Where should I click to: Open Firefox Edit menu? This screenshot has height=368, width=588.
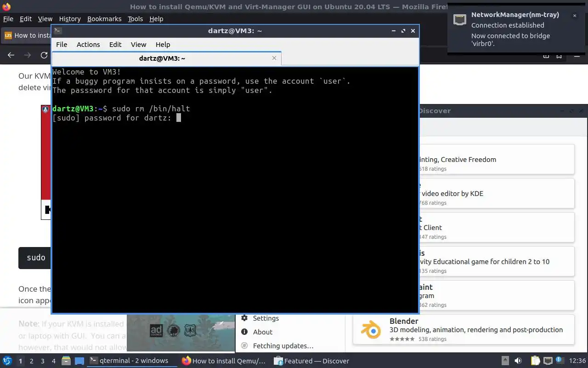(x=26, y=19)
